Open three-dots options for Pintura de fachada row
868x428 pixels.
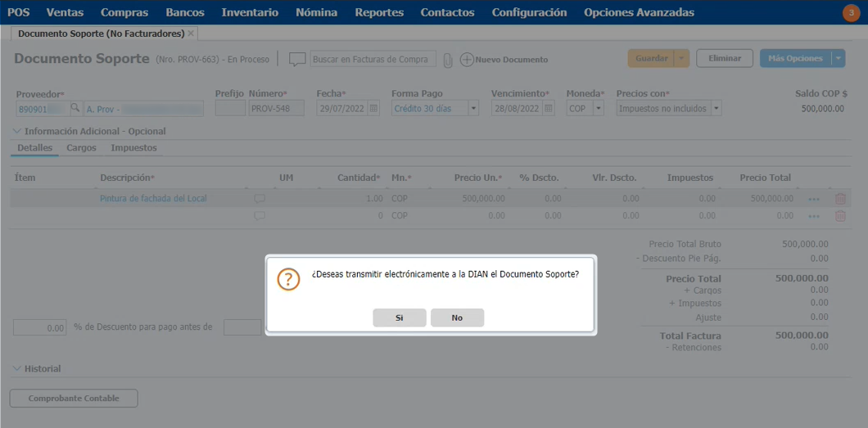coord(813,199)
